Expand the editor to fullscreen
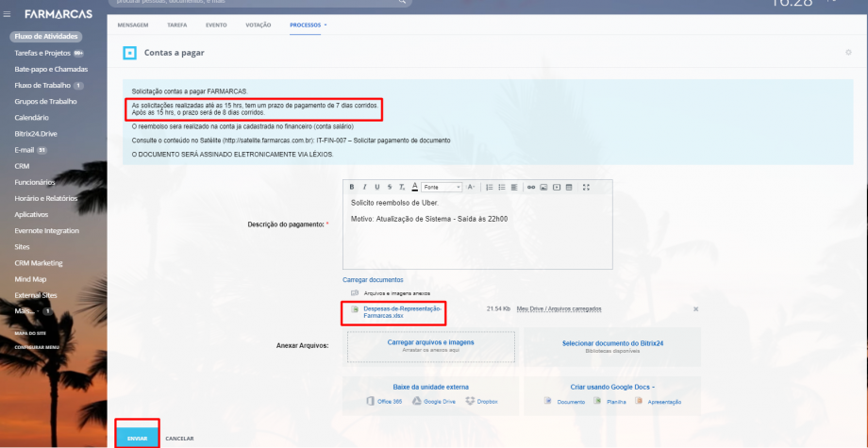This screenshot has width=868, height=448. click(x=586, y=187)
